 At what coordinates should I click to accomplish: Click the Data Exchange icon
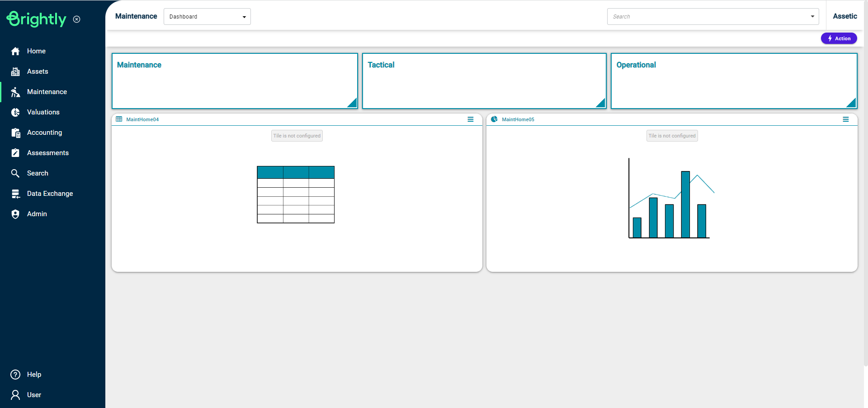pos(15,194)
